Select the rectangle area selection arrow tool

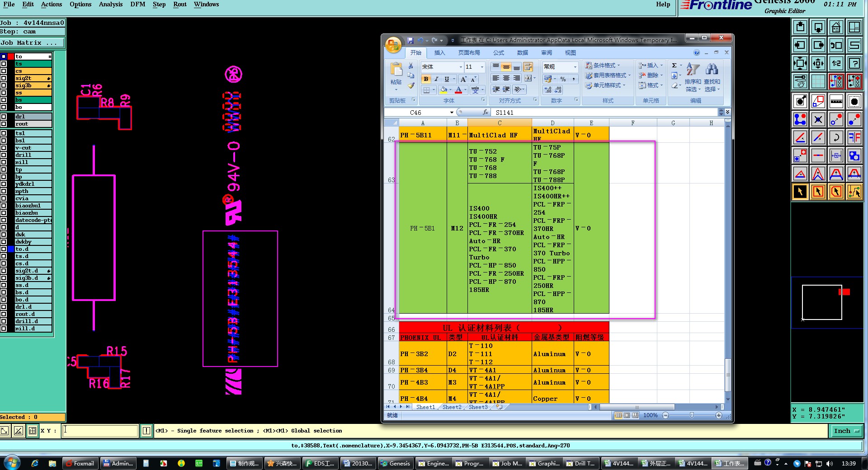[x=818, y=192]
